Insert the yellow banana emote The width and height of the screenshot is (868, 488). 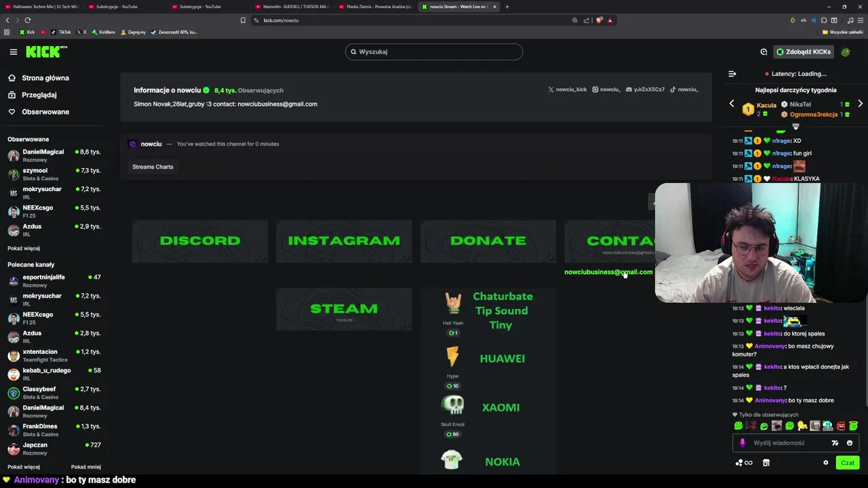[x=802, y=426]
